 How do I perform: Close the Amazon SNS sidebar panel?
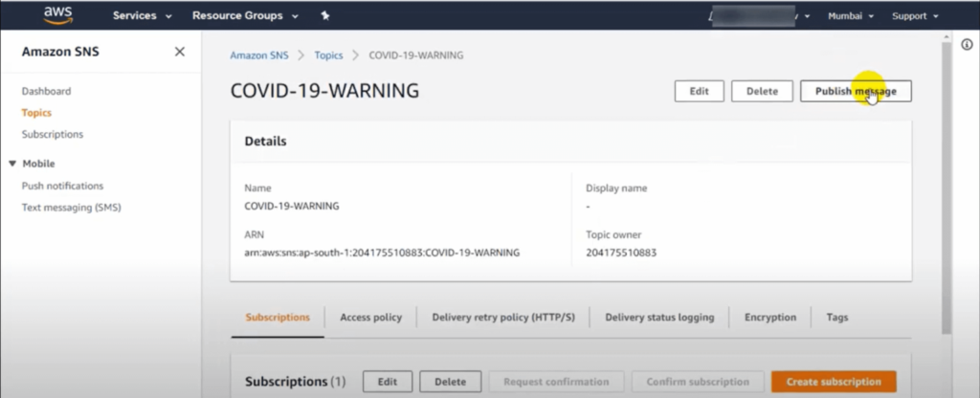(179, 52)
